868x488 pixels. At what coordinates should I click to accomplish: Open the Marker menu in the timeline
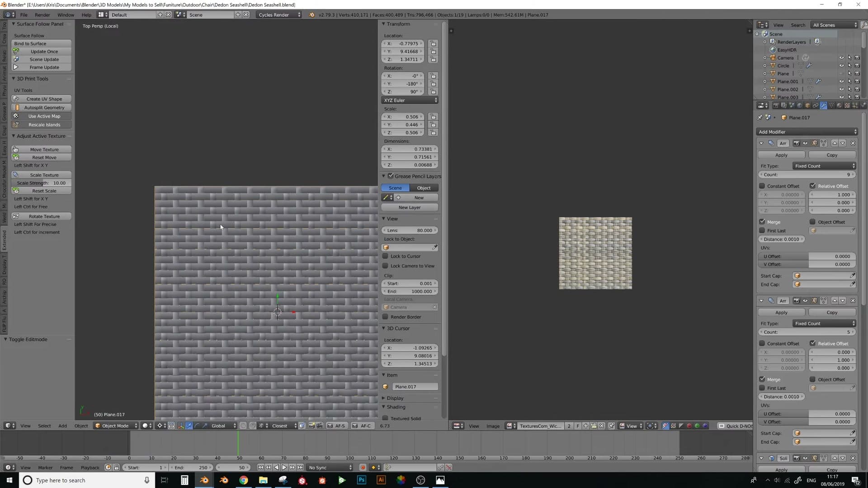(x=45, y=467)
